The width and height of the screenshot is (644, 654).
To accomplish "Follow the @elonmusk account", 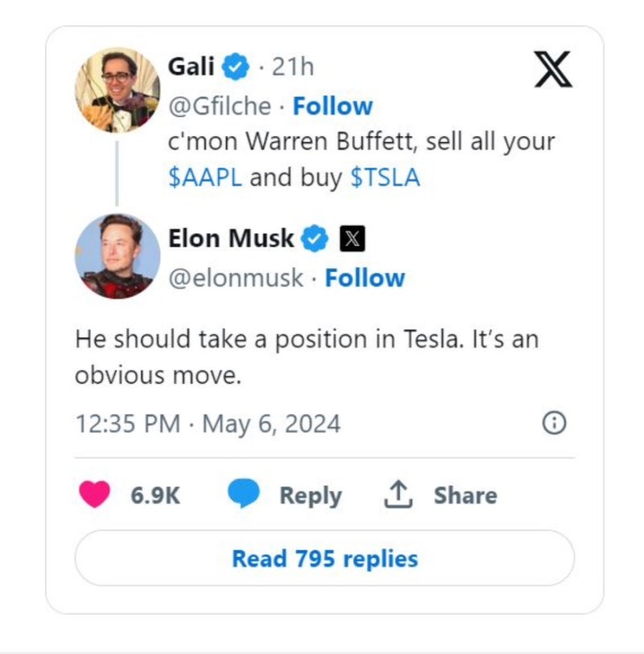I will [365, 278].
